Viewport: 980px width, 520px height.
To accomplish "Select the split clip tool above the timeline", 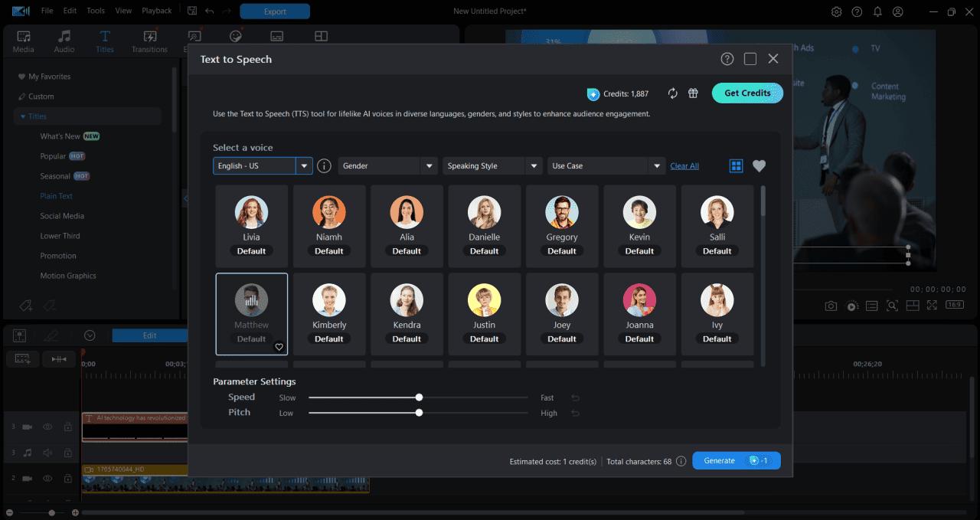I will click(x=58, y=358).
